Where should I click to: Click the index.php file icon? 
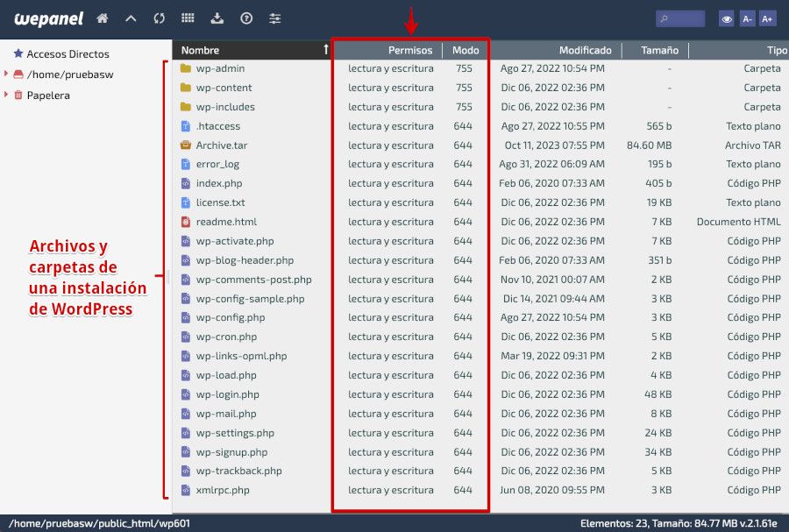pyautogui.click(x=186, y=183)
